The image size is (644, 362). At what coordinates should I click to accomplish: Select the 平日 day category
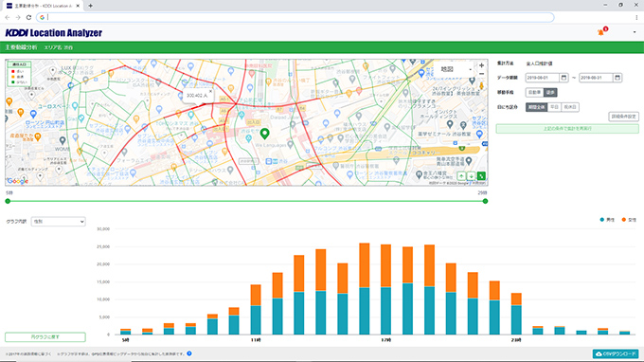coord(554,107)
